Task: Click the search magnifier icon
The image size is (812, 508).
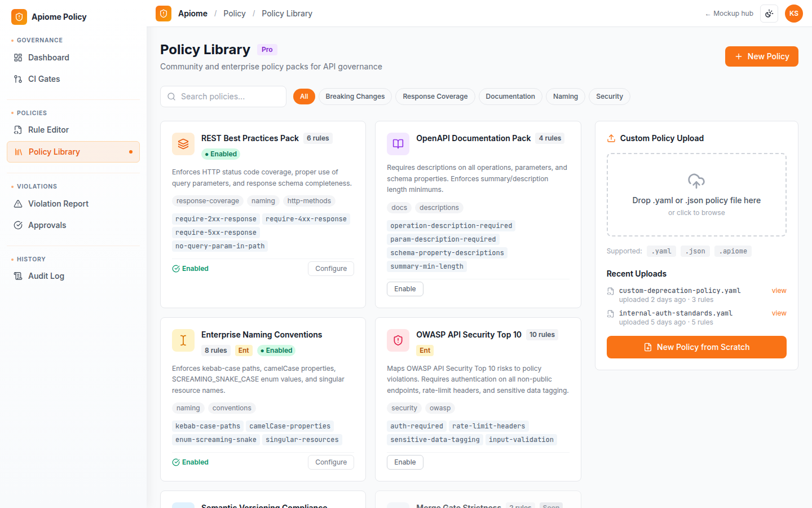Action: click(171, 97)
